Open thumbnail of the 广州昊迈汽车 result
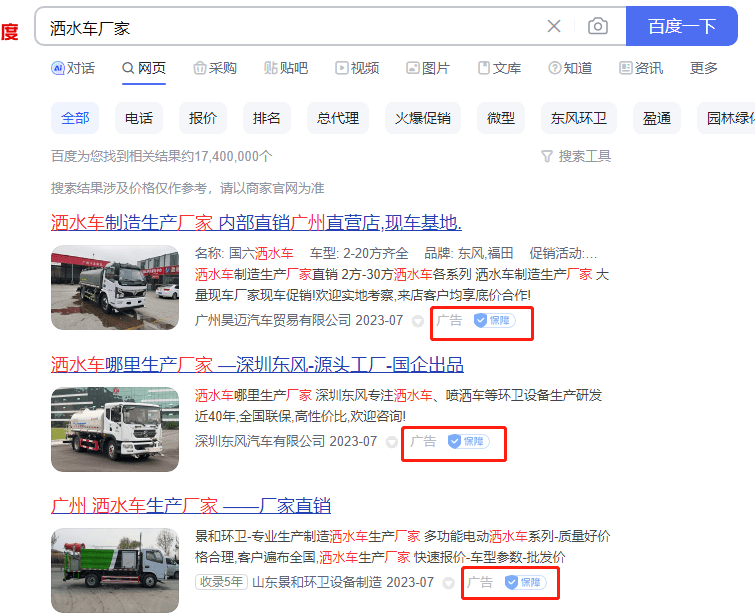 click(x=115, y=288)
